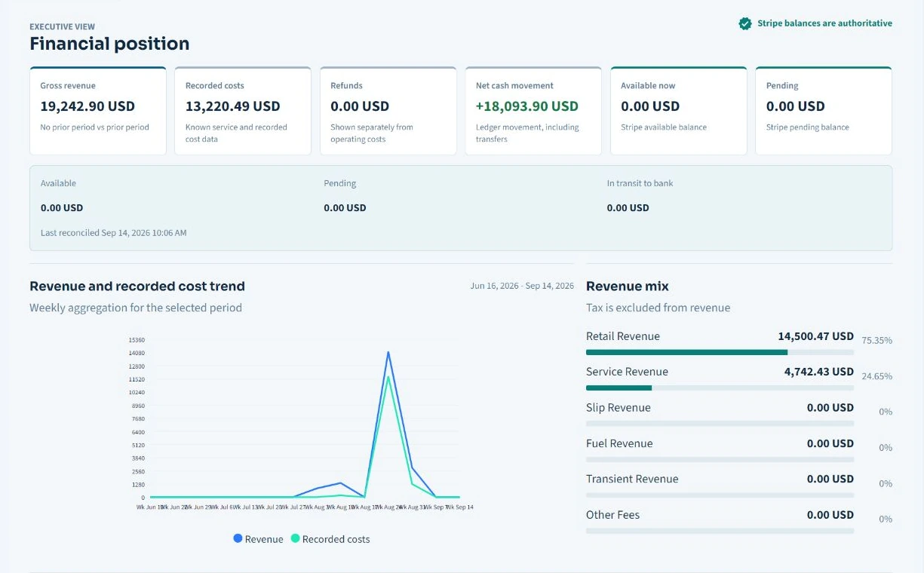Select the +18,093.90 USD net cash value

[x=527, y=106]
